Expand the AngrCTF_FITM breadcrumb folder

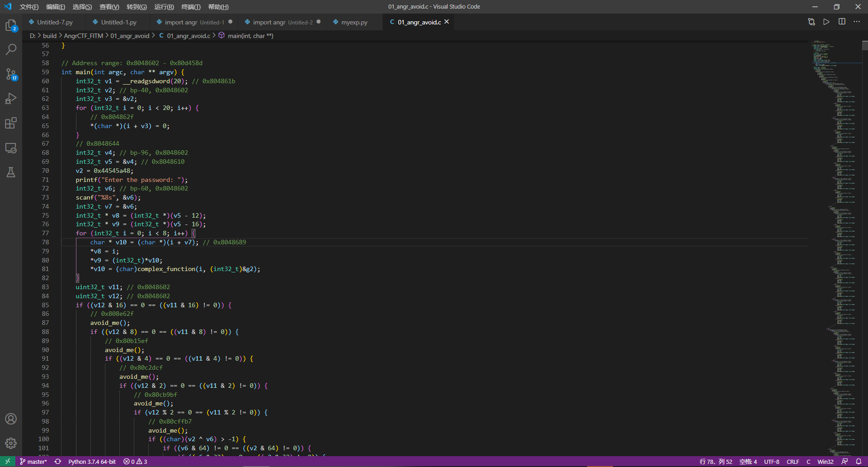pos(84,36)
